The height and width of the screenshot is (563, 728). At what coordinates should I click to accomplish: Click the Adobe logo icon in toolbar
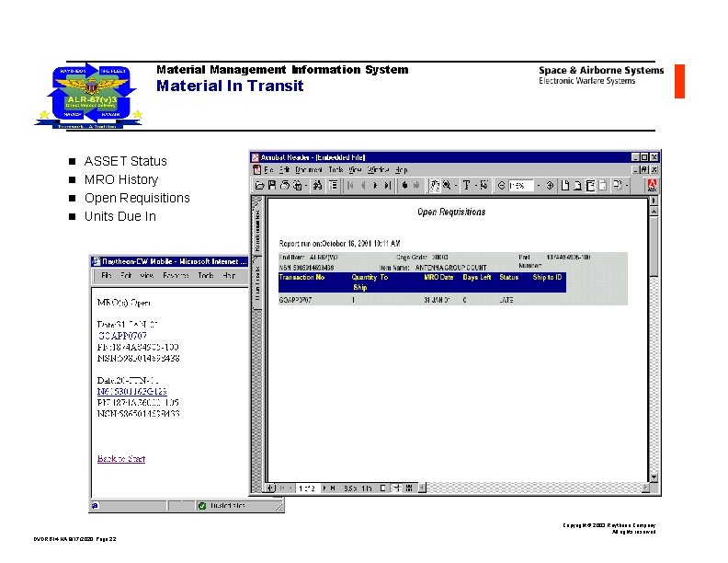coord(652,185)
